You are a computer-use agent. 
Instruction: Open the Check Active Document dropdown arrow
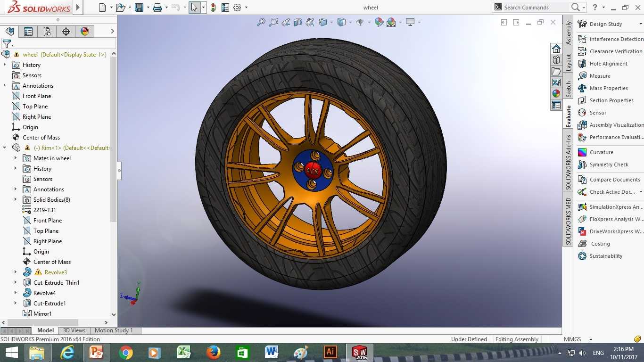click(x=641, y=192)
